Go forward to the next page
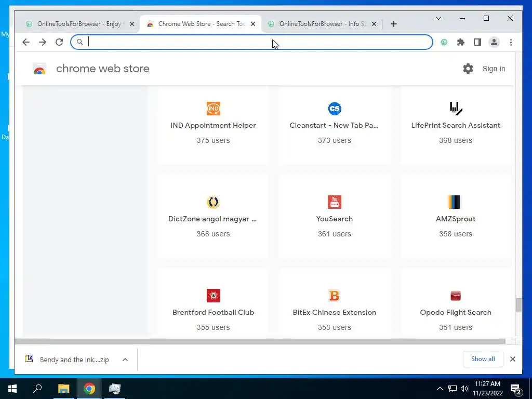Screen dimensions: 532x399 43,42
